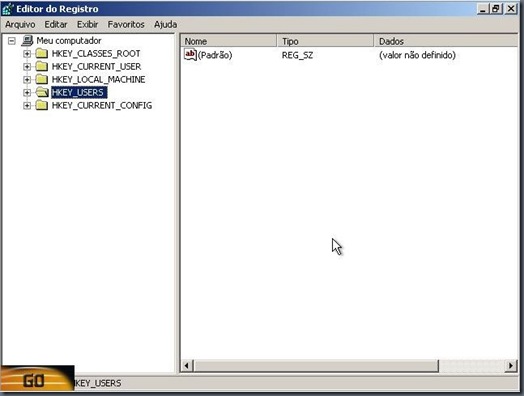Expand the HKEY_CLASSES_ROOT key
Viewport: 524px width, 396px height.
pos(27,54)
